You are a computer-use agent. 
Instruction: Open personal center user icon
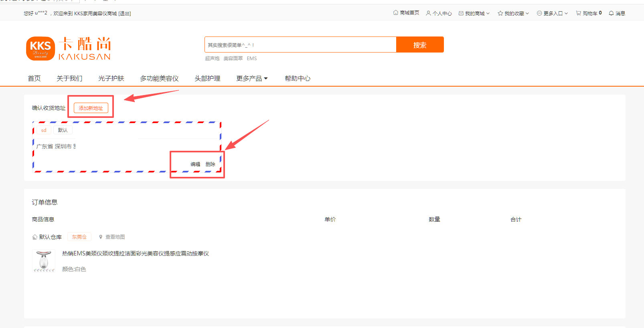click(428, 13)
